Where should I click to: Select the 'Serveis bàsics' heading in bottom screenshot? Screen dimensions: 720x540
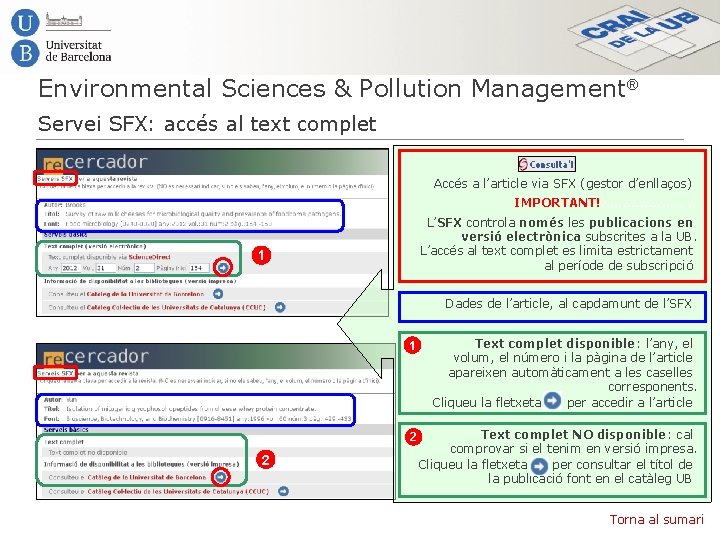[x=66, y=430]
